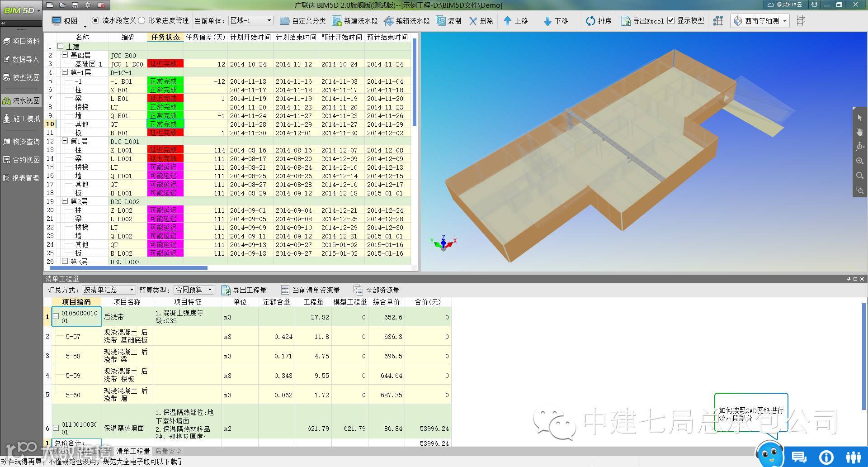Collapse the 第1层 tree node
The height and width of the screenshot is (467, 868).
pyautogui.click(x=65, y=141)
